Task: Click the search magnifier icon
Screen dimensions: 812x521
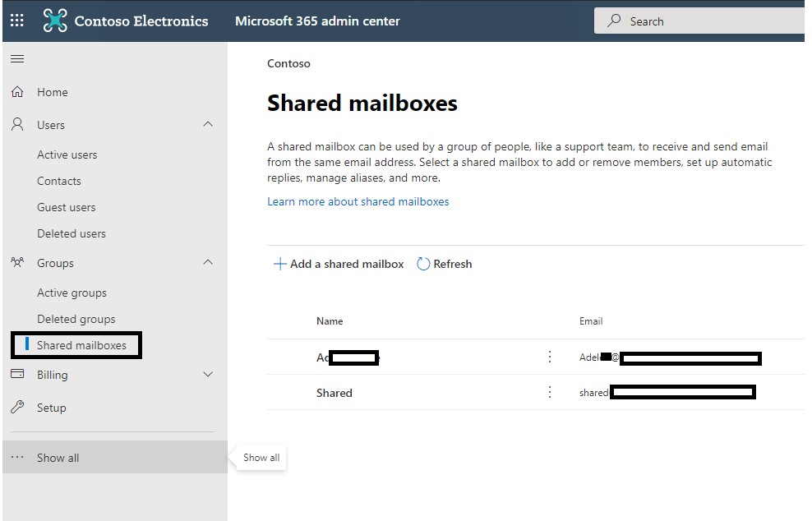Action: pyautogui.click(x=614, y=21)
